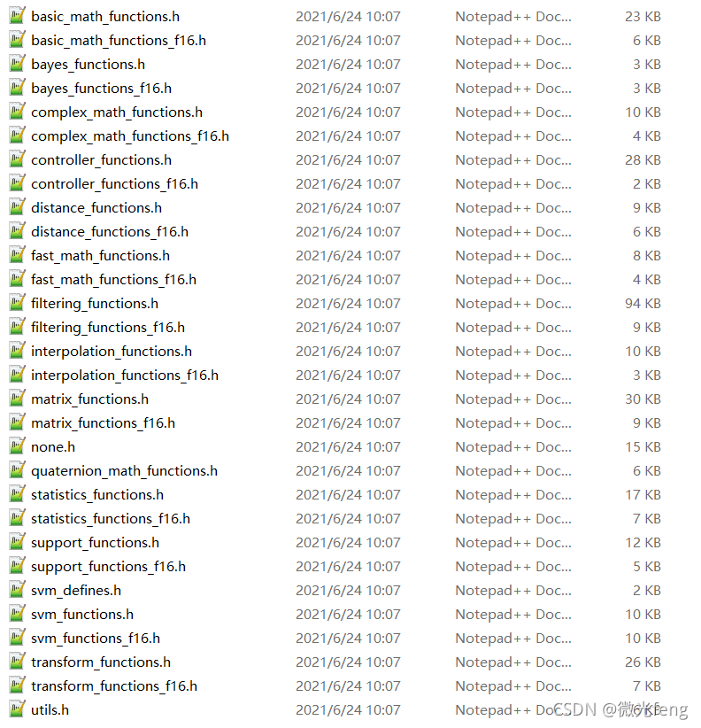Select the file name matrix_functions.h
The image size is (701, 728).
click(90, 399)
